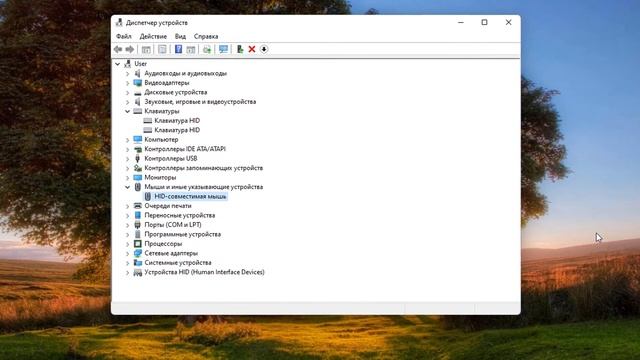Scan for hardware changes monitor icon
Screen dimensions: 640x360
tap(223, 49)
